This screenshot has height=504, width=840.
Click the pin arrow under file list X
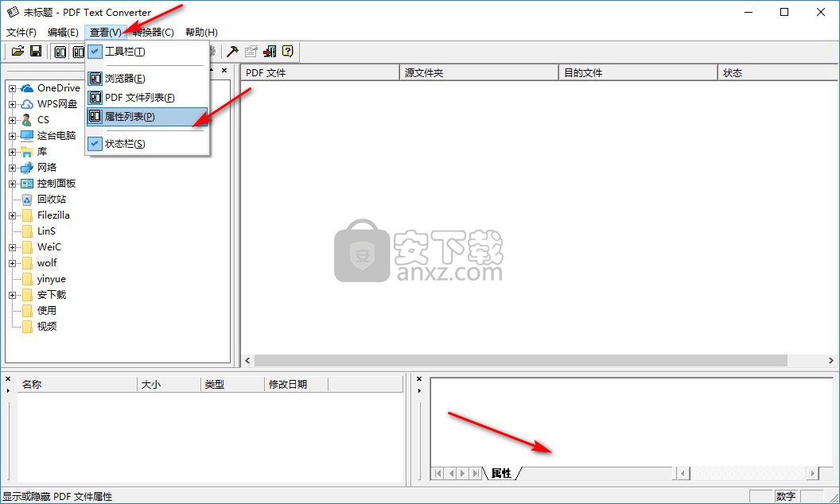point(8,390)
